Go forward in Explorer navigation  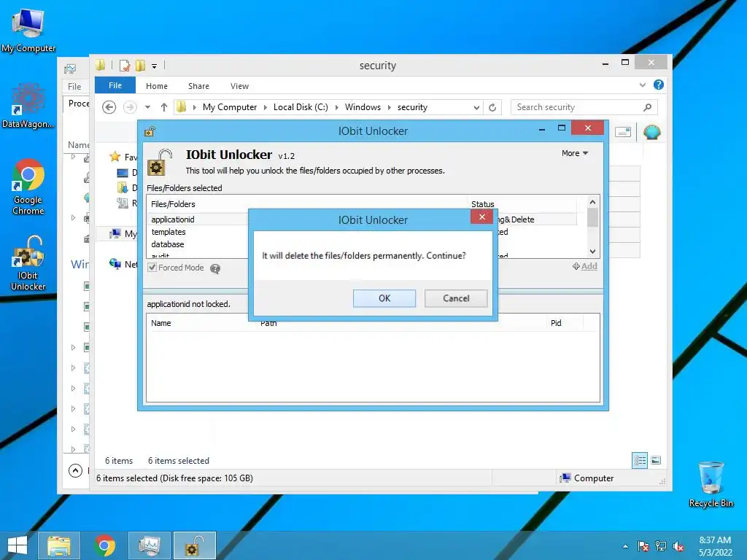point(130,107)
